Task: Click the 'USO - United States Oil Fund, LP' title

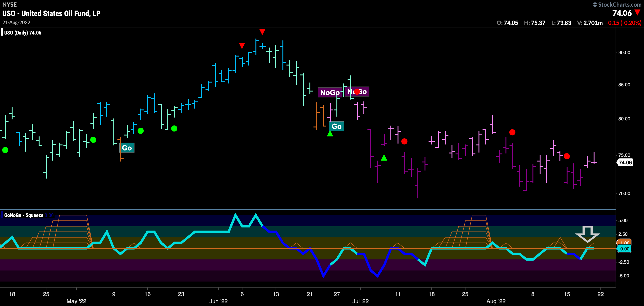Action: [51, 13]
